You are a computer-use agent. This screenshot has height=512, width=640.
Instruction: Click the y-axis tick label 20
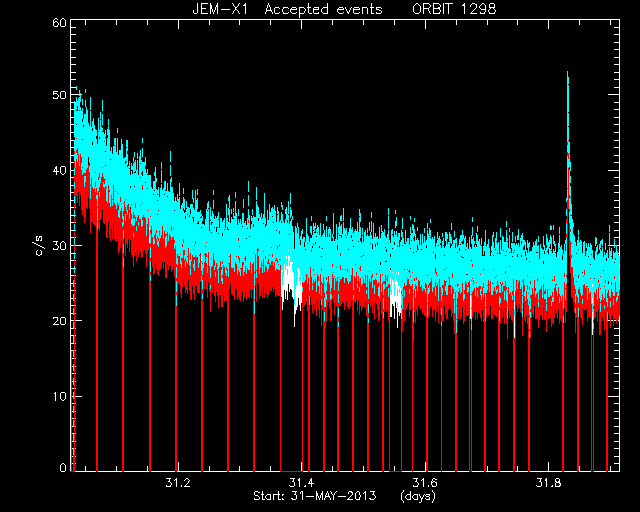pos(59,321)
